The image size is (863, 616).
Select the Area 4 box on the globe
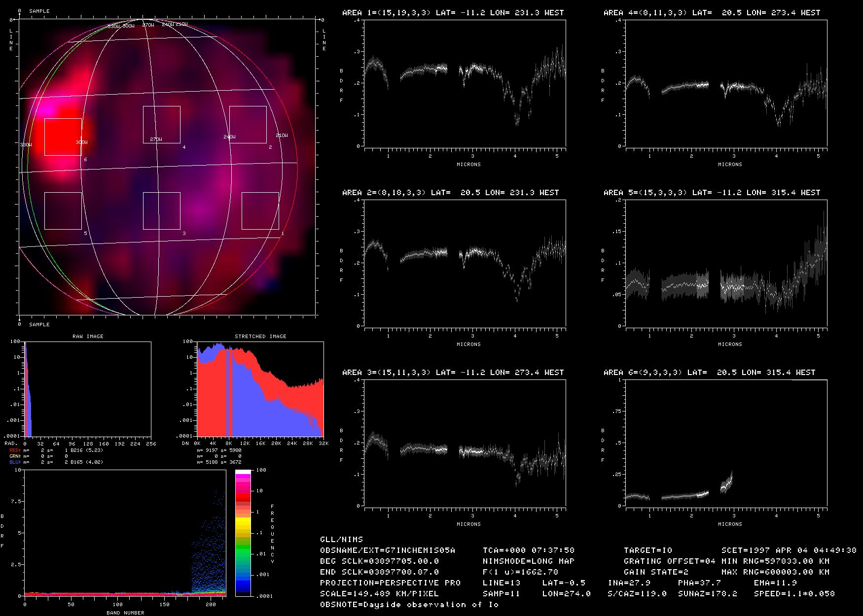tap(162, 124)
